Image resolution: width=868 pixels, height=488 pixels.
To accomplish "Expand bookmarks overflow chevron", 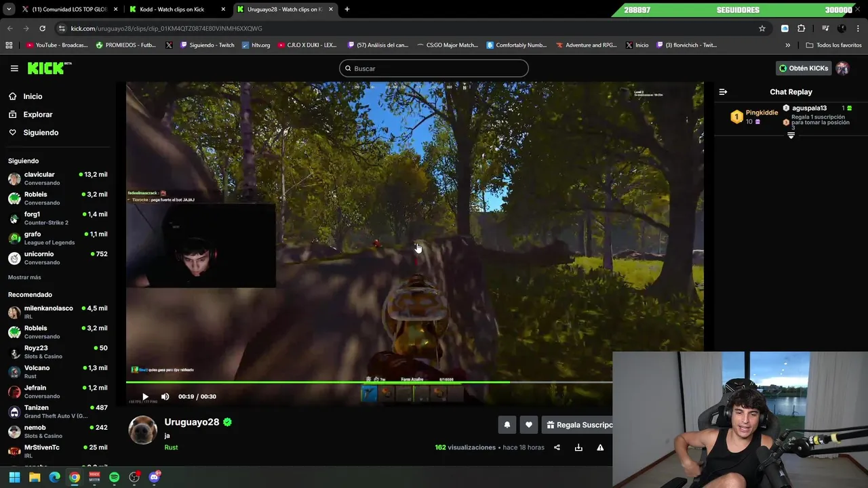I will click(787, 45).
